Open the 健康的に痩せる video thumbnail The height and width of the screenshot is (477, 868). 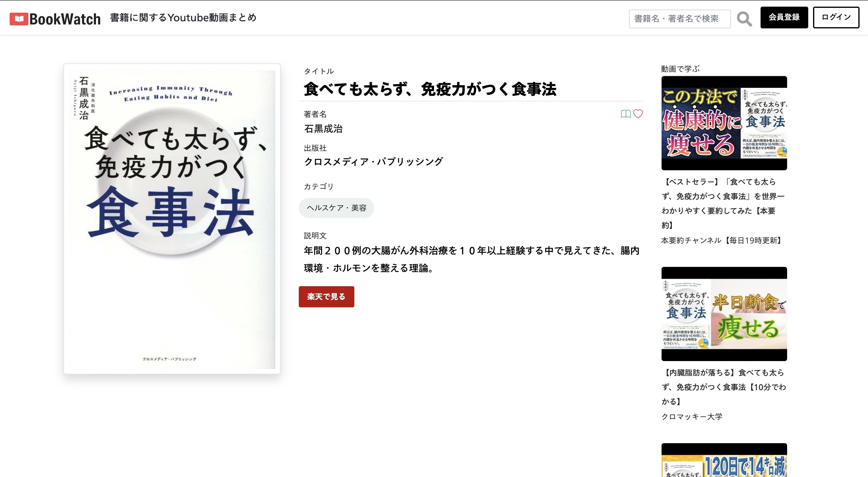click(724, 123)
